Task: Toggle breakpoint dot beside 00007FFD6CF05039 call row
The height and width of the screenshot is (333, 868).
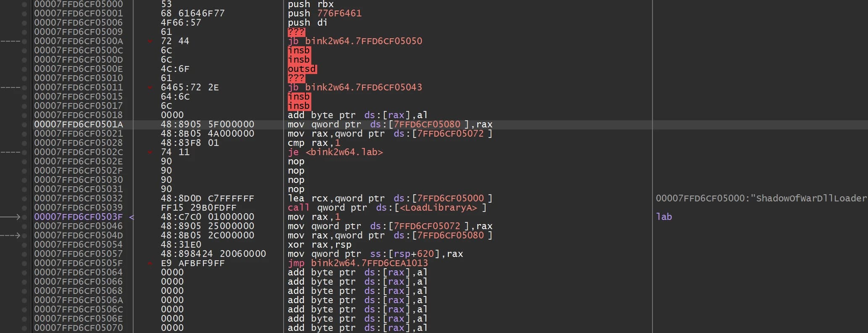Action: (24, 208)
